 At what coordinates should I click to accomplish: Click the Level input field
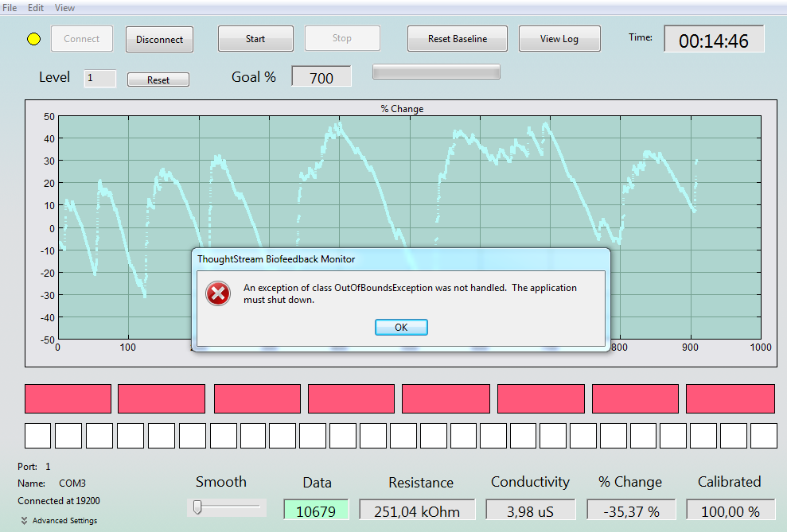click(x=100, y=78)
